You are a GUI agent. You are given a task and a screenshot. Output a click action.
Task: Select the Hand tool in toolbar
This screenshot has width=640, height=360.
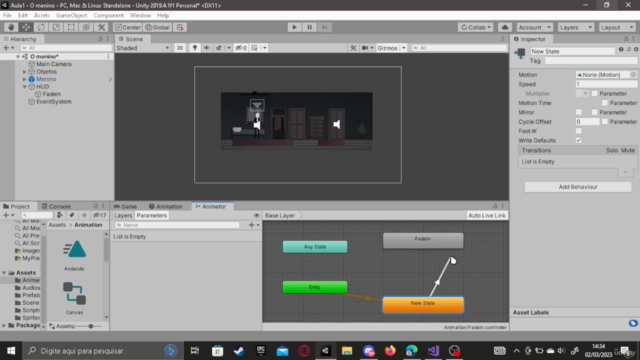[11, 27]
